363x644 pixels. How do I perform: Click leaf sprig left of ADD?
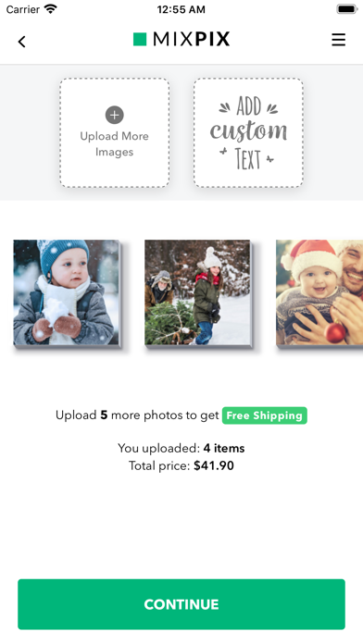click(224, 108)
